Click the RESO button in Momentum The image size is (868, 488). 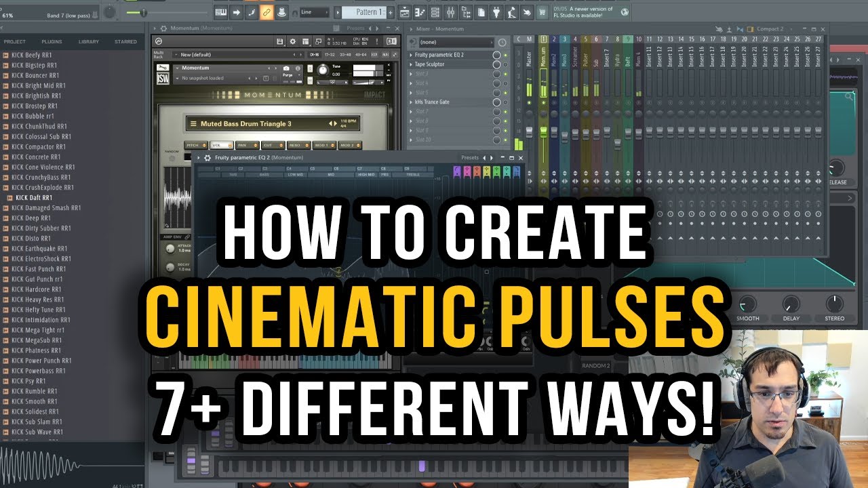298,145
